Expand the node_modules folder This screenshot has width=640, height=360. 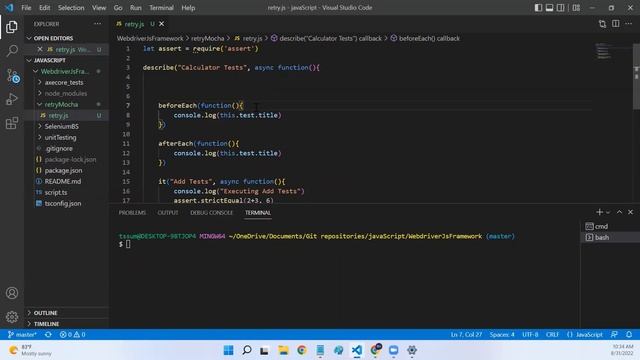(67, 93)
